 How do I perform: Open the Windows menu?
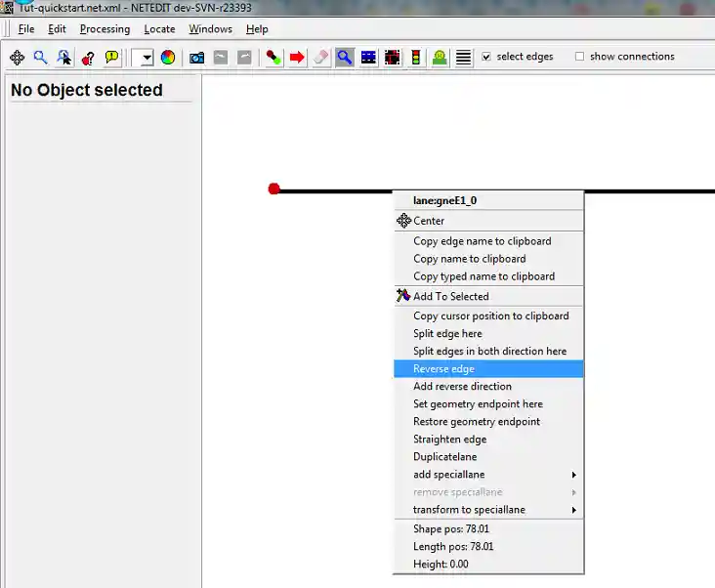(x=210, y=29)
